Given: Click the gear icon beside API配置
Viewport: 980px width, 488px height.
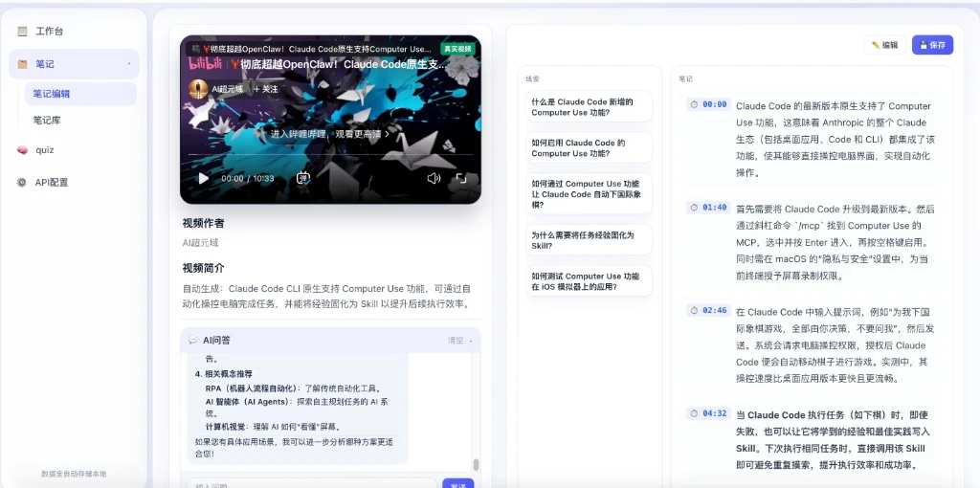Looking at the screenshot, I should pos(22,183).
